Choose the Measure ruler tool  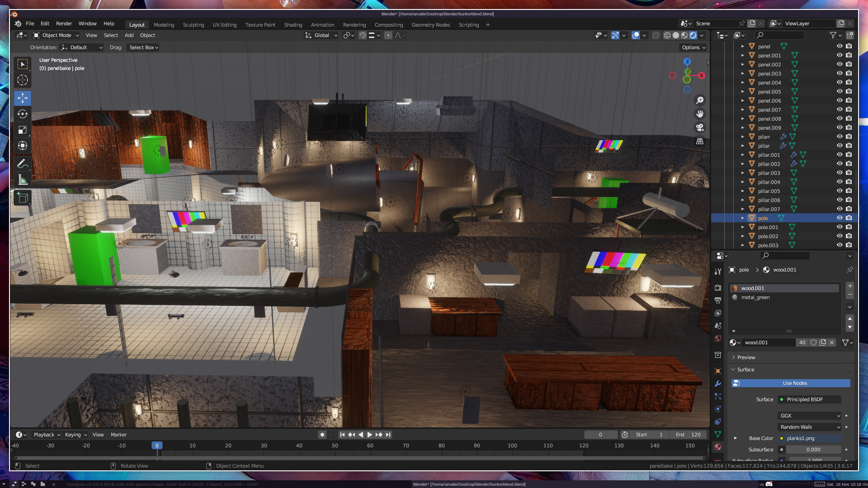[22, 180]
